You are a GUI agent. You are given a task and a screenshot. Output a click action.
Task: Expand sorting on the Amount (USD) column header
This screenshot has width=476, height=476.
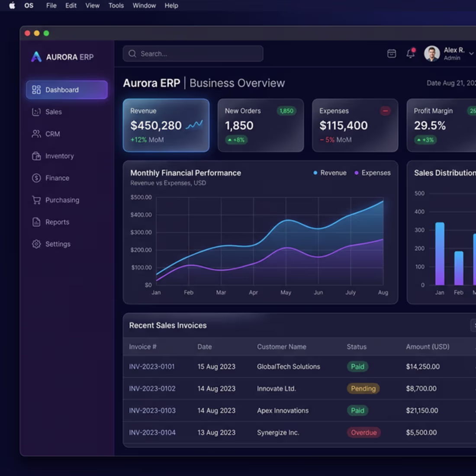coord(428,347)
